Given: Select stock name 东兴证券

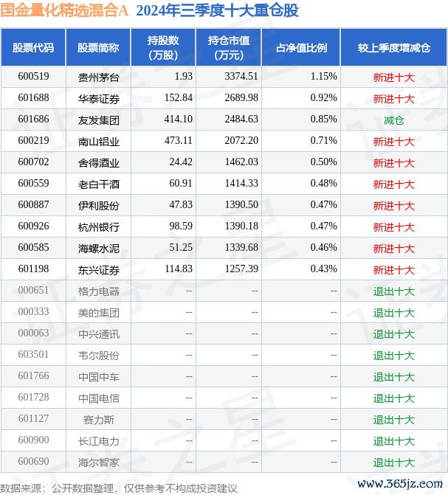Looking at the screenshot, I should click(99, 270).
